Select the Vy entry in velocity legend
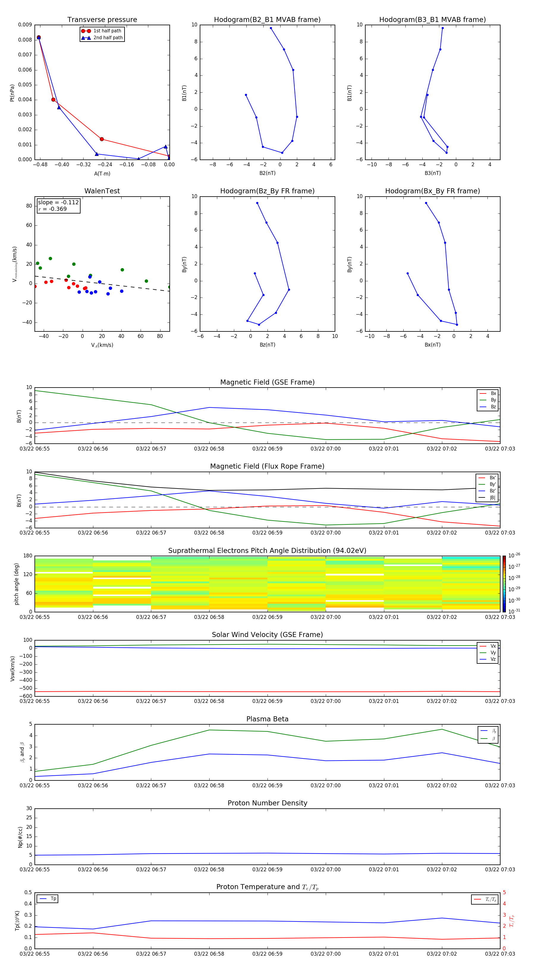The image size is (535, 980). (488, 653)
